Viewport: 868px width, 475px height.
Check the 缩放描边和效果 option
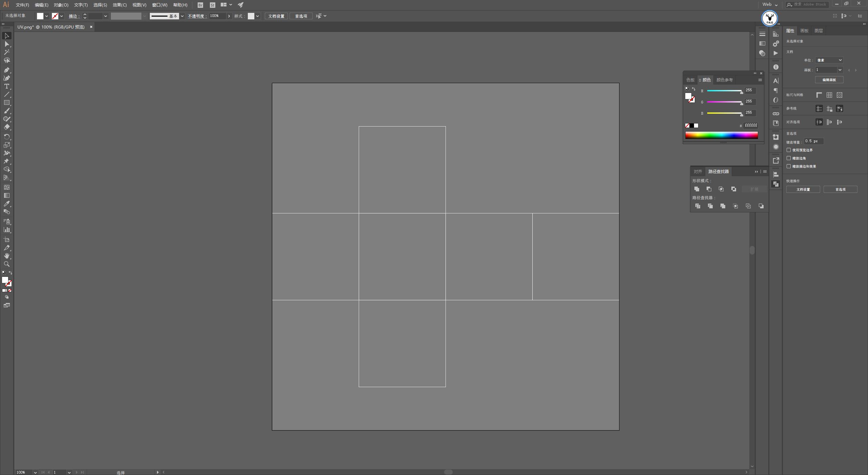coord(789,166)
